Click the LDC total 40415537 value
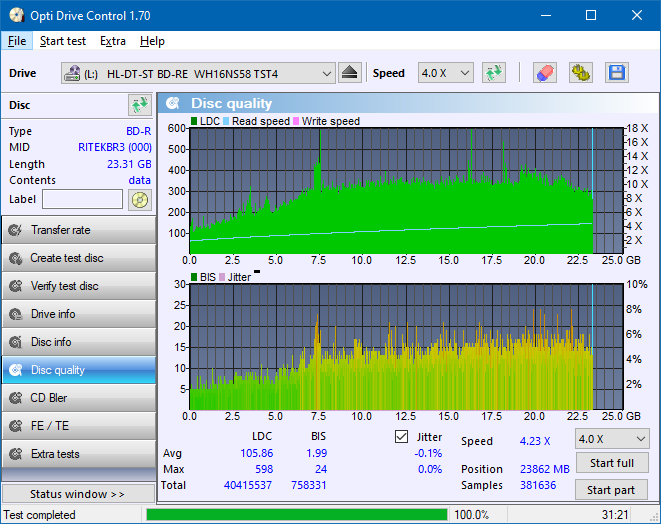This screenshot has height=524, width=661. point(248,485)
